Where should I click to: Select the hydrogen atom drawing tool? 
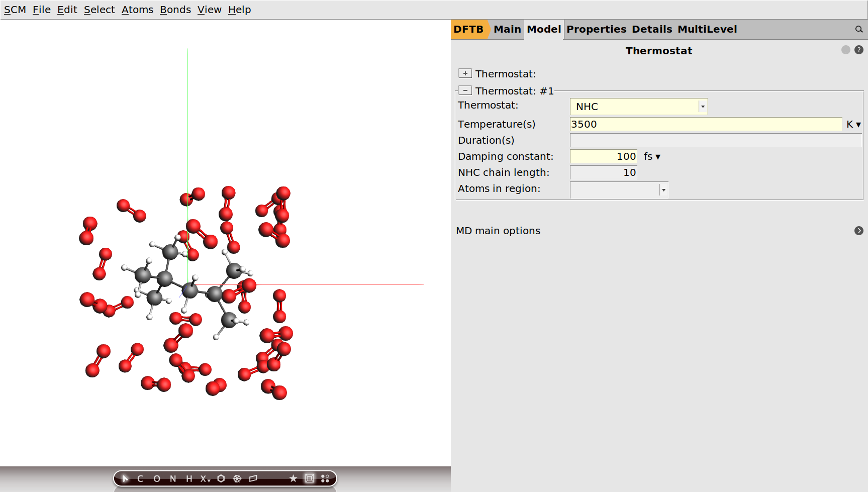(188, 478)
